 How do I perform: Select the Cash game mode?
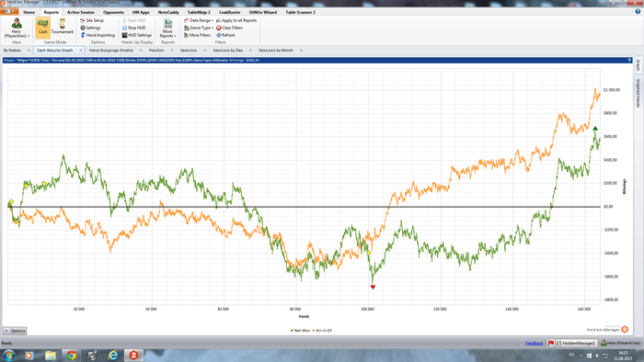pyautogui.click(x=42, y=28)
